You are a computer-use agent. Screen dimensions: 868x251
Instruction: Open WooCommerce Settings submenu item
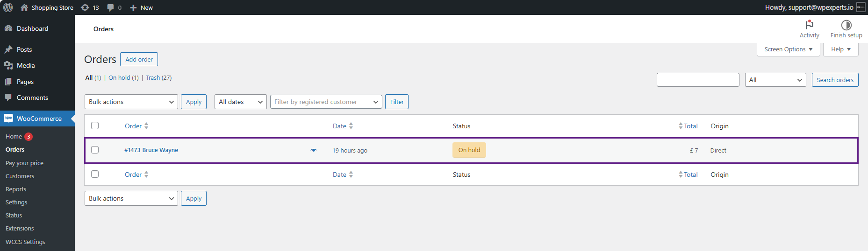[16, 202]
